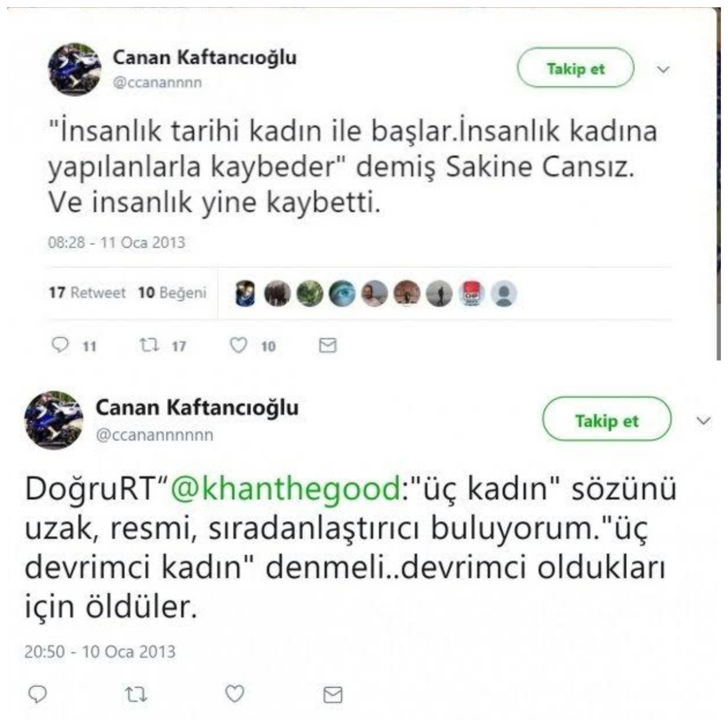View the 10 Beğeni list

point(172,292)
